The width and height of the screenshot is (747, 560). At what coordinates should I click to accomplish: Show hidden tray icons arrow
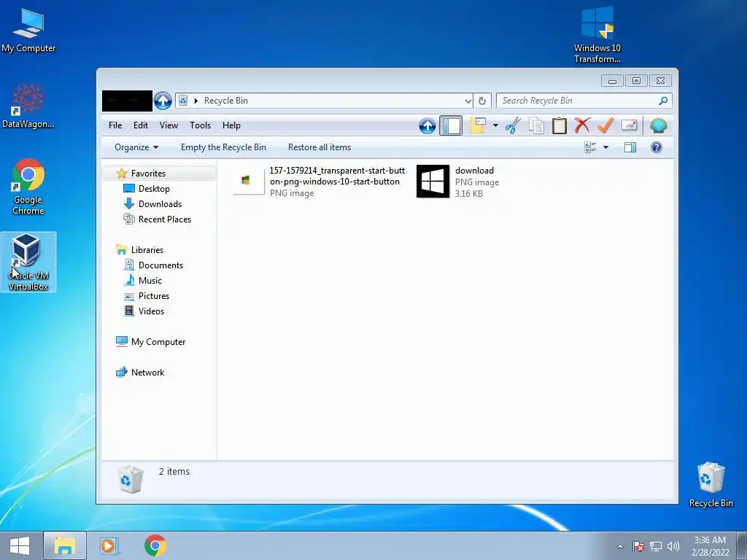click(620, 546)
